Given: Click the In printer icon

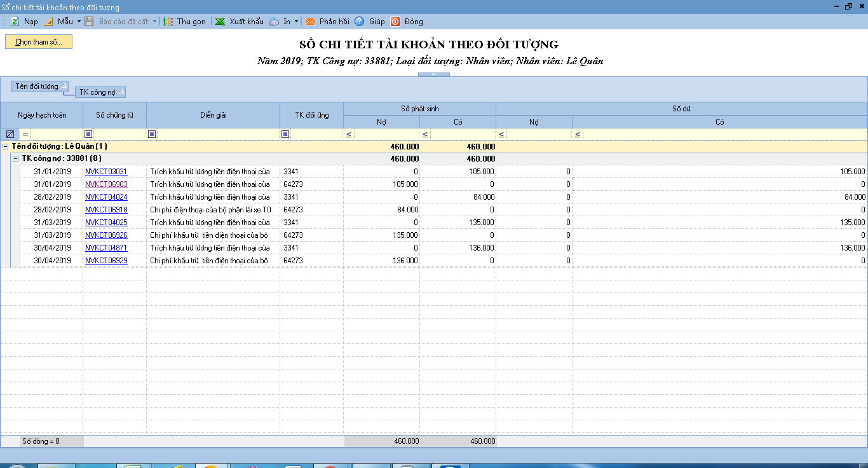Looking at the screenshot, I should [x=274, y=22].
